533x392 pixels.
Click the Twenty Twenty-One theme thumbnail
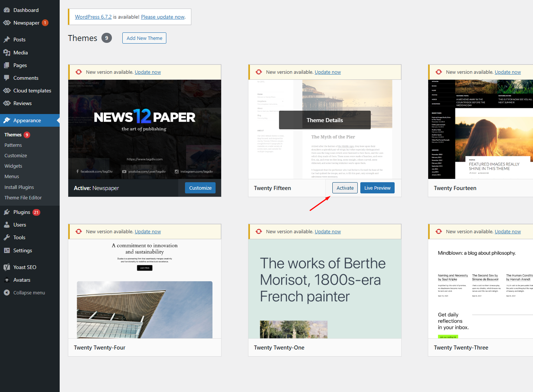pyautogui.click(x=325, y=289)
